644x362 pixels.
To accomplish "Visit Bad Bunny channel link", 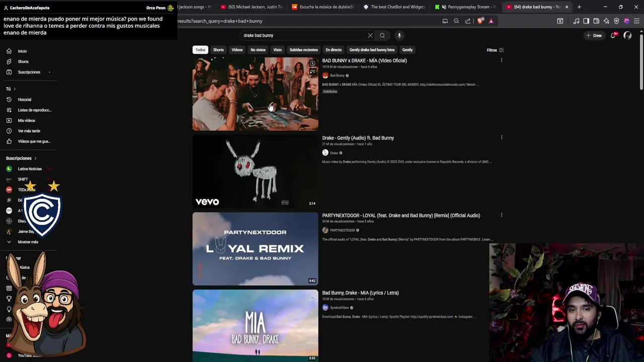I will (x=337, y=75).
